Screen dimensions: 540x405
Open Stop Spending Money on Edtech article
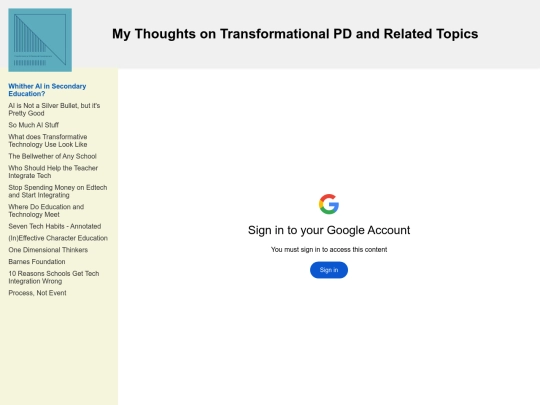tap(58, 191)
